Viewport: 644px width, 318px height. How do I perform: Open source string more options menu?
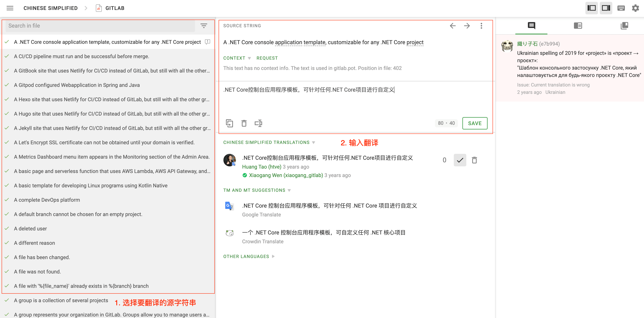click(x=481, y=26)
